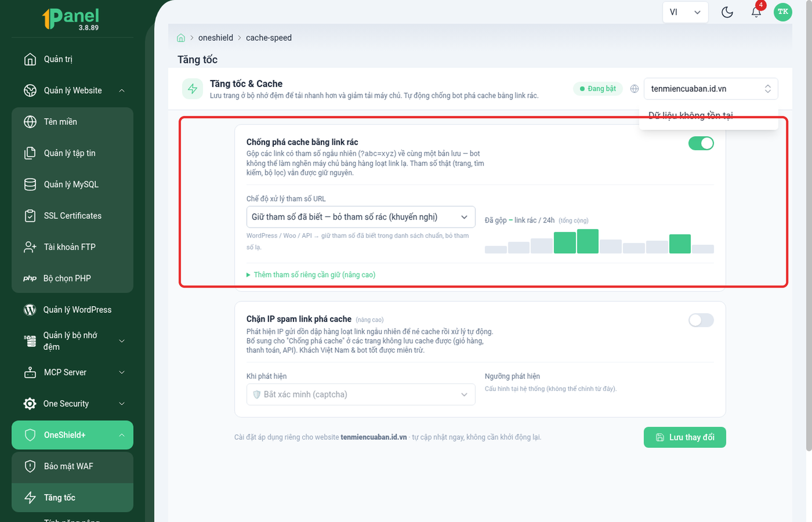Click the php icon for Bộ chọn PHP
This screenshot has height=522, width=812.
pos(30,278)
